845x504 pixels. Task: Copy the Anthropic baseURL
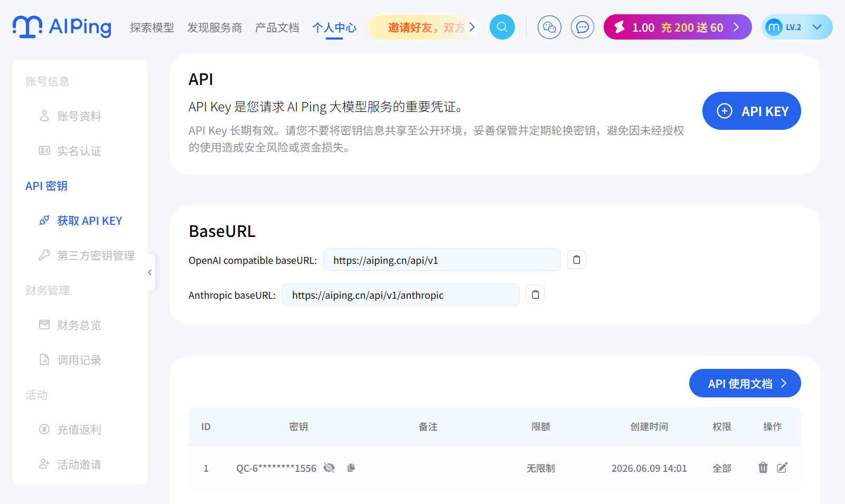coord(536,294)
